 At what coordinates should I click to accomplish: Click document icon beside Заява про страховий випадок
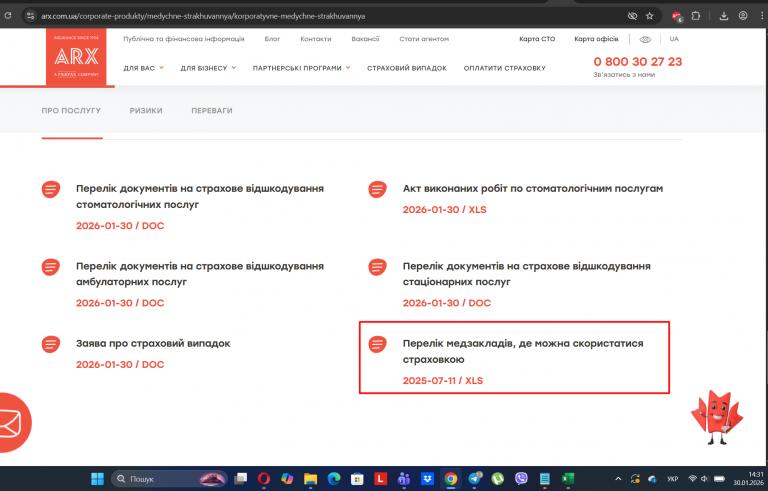coord(51,344)
